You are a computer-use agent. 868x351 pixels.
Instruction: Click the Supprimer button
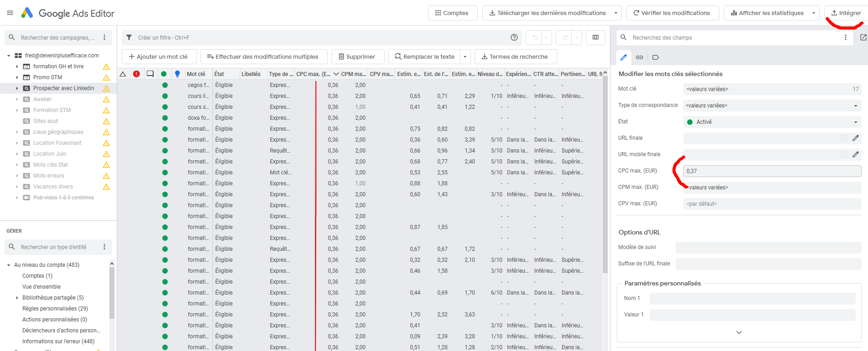point(358,56)
